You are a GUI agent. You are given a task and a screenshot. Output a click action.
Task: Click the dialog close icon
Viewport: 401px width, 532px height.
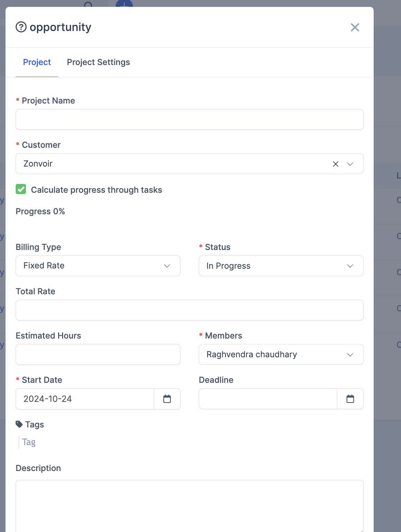[x=355, y=27]
